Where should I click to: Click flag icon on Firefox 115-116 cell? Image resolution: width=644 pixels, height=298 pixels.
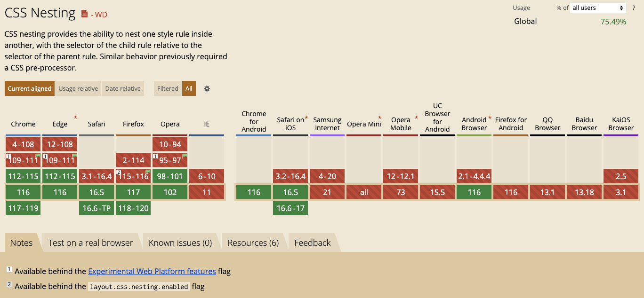(148, 171)
